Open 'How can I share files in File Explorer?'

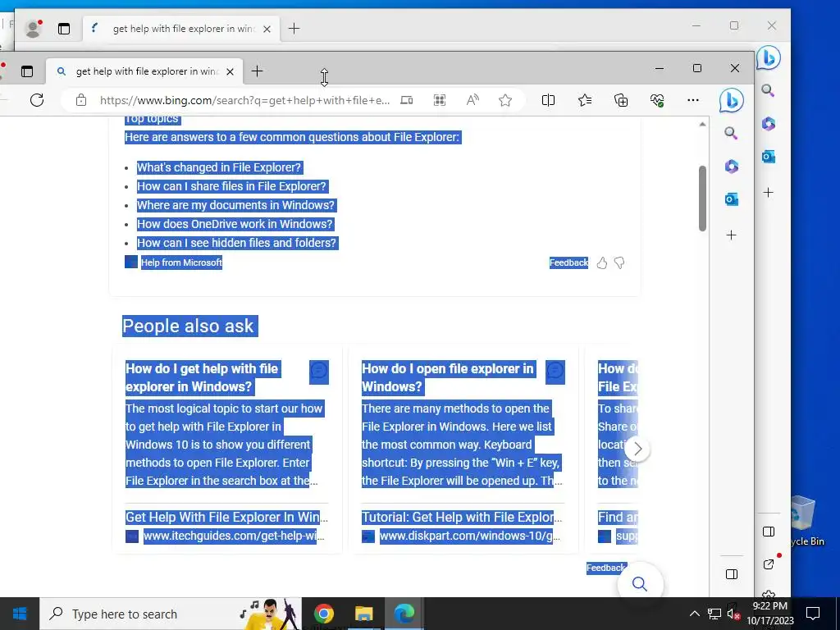click(x=231, y=186)
